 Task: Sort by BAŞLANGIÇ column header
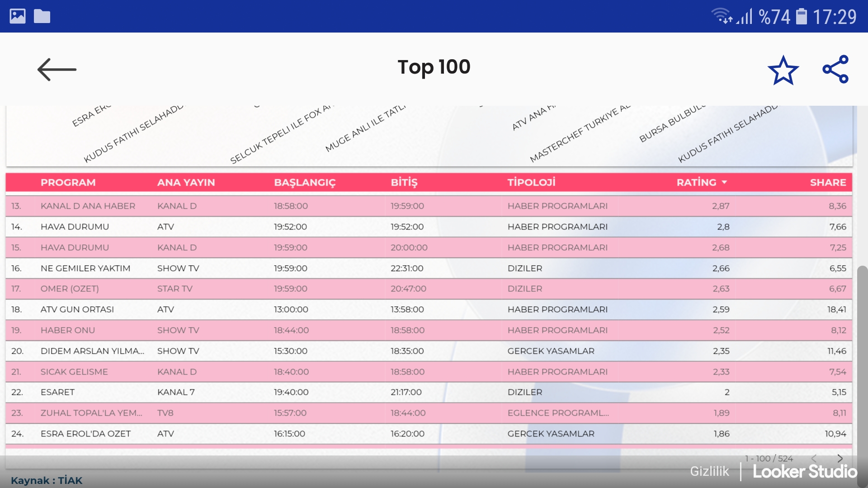click(304, 182)
